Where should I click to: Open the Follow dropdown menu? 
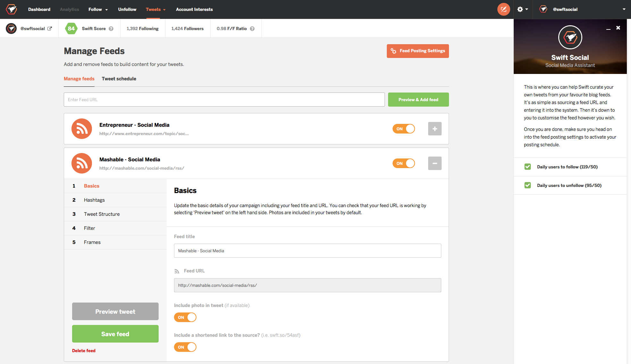[98, 9]
